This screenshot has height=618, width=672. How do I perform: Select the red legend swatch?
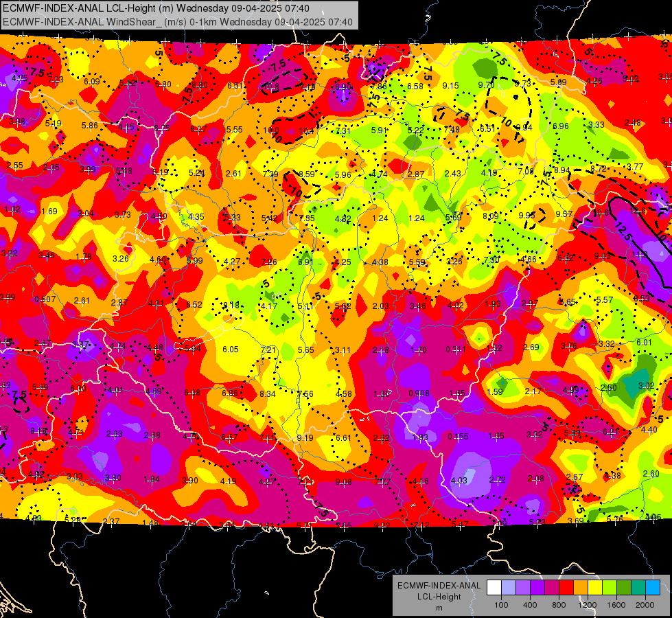click(566, 588)
